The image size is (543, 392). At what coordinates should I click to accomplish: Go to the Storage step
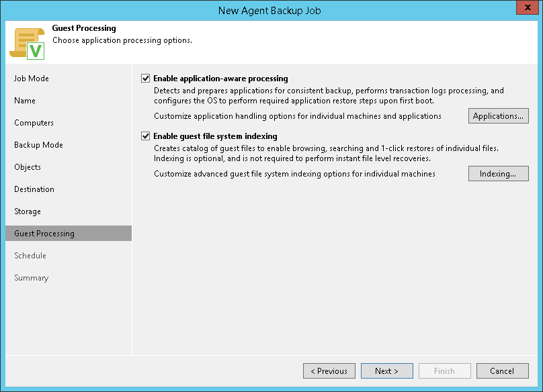(28, 211)
